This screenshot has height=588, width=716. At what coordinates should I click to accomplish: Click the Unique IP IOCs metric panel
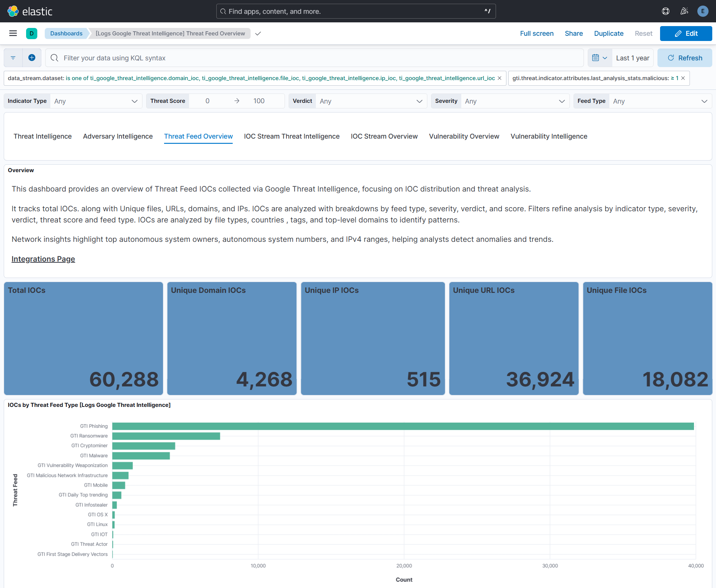tap(373, 338)
